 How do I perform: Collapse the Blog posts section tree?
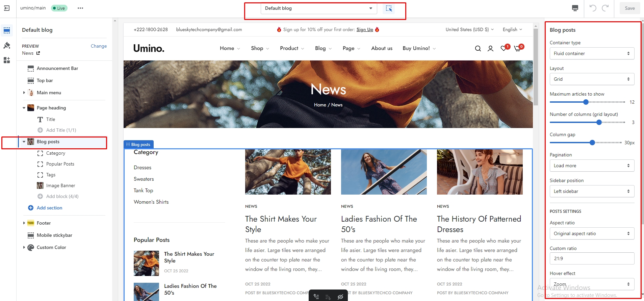24,142
